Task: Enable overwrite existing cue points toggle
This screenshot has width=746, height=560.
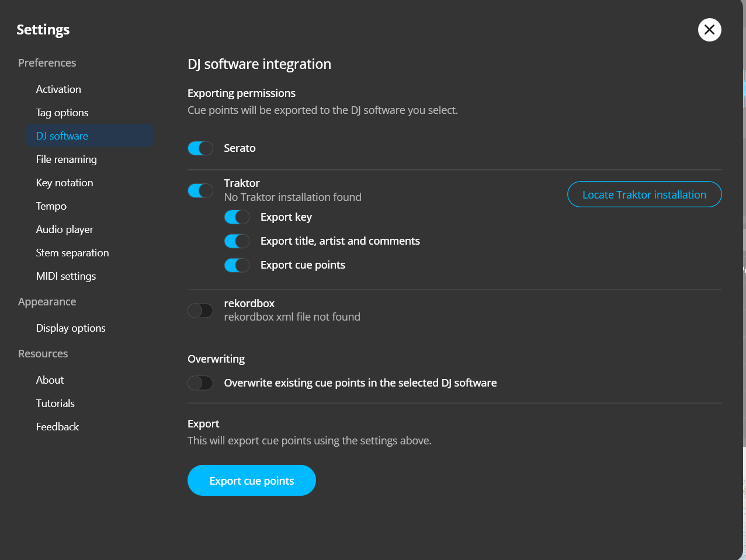Action: coord(200,383)
